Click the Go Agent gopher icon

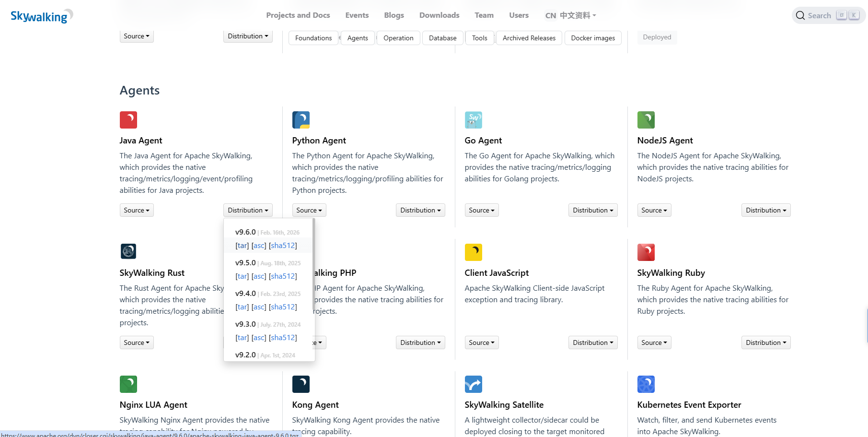474,120
